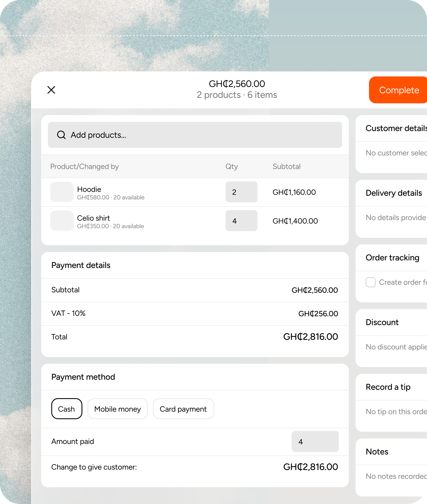Click the Celio shirt product thumbnail
This screenshot has height=504, width=427.
[x=62, y=220]
